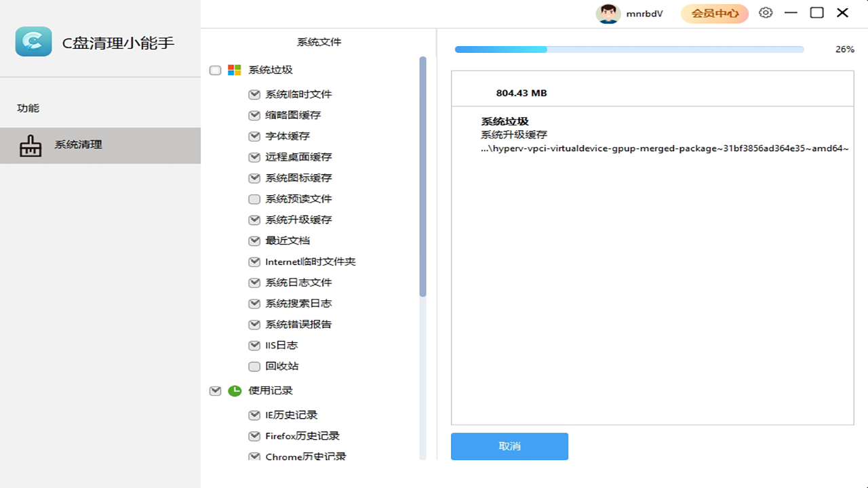The width and height of the screenshot is (868, 488).
Task: Open the 会员中心 membership link
Action: click(x=714, y=13)
